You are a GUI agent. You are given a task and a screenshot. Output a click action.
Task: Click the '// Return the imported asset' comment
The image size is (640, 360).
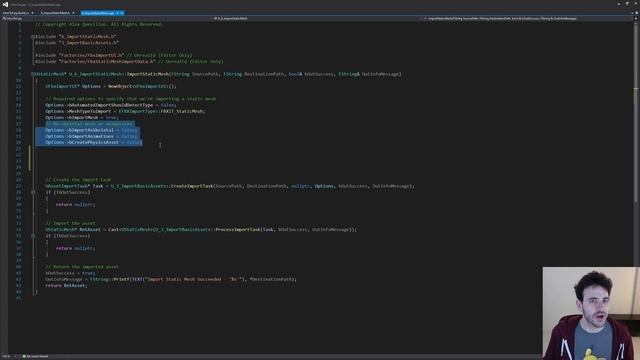[82, 267]
